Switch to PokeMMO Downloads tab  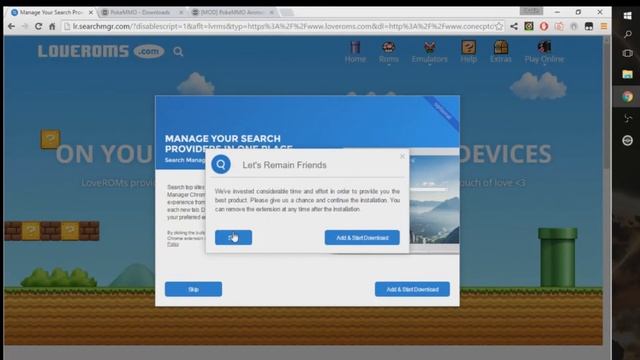click(141, 12)
